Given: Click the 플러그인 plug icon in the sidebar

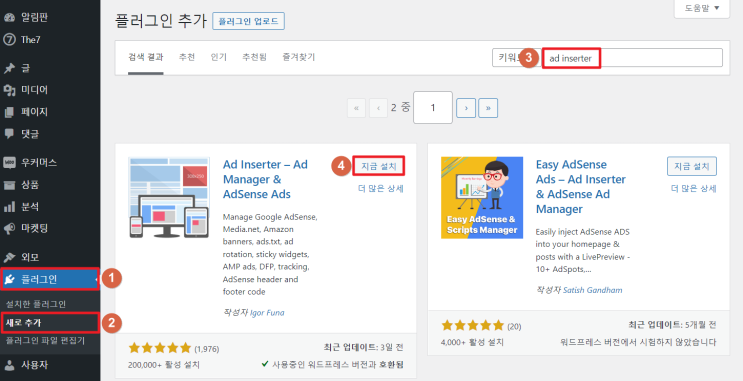Looking at the screenshot, I should point(9,280).
